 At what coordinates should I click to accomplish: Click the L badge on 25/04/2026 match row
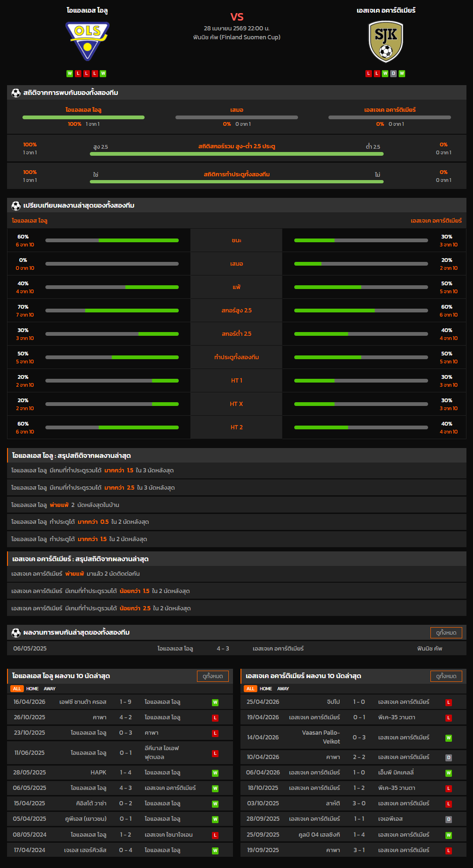pyautogui.click(x=448, y=702)
